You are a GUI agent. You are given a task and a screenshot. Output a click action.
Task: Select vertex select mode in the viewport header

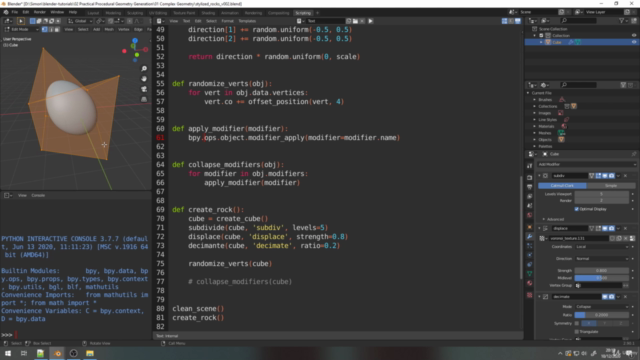coord(44,29)
